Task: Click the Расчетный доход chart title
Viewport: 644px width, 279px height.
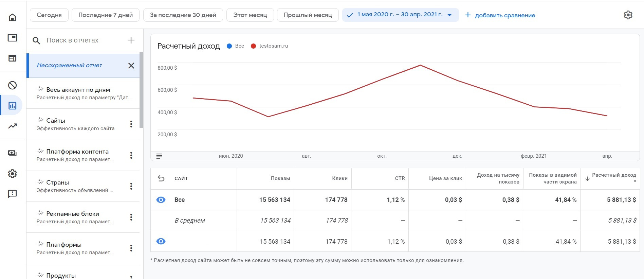Action: pos(189,46)
